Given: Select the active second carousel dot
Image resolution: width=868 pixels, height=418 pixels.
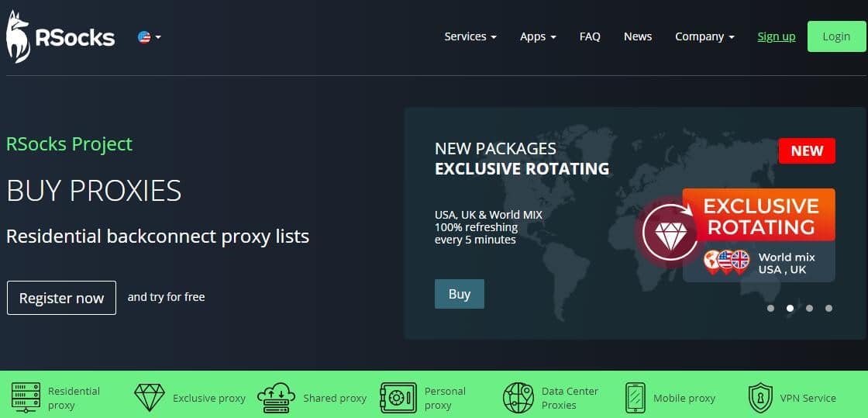Looking at the screenshot, I should 790,309.
